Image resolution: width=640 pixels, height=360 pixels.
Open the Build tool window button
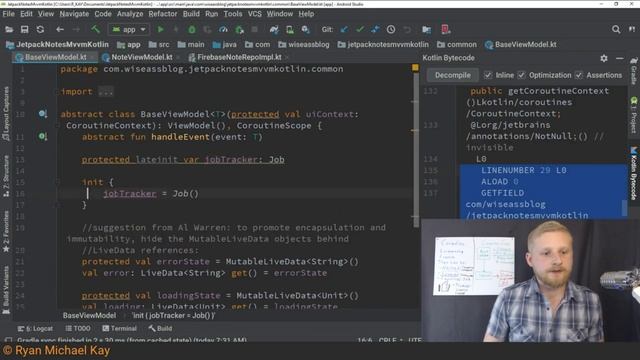pos(160,328)
